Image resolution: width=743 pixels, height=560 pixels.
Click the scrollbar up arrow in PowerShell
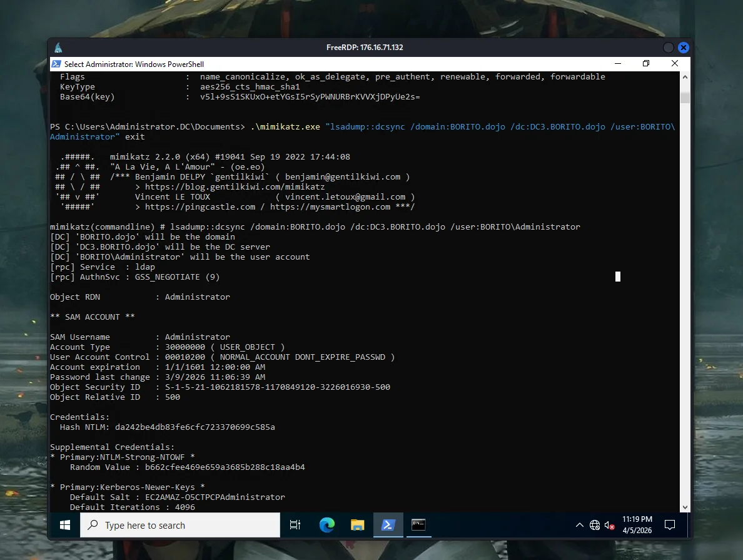click(x=685, y=77)
